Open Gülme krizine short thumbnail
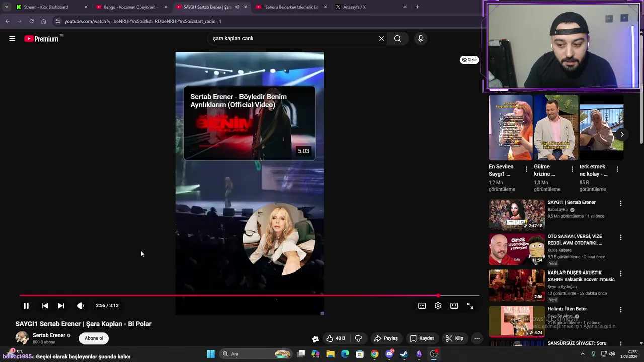Image resolution: width=644 pixels, height=362 pixels. (556, 128)
